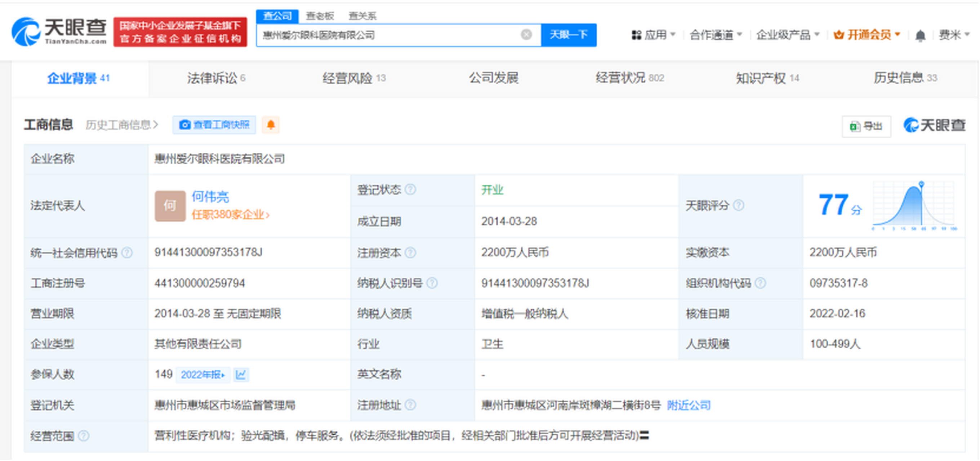Image resolution: width=980 pixels, height=461 pixels.
Task: Click help icon beside 统一社会信用代码
Action: (x=127, y=252)
